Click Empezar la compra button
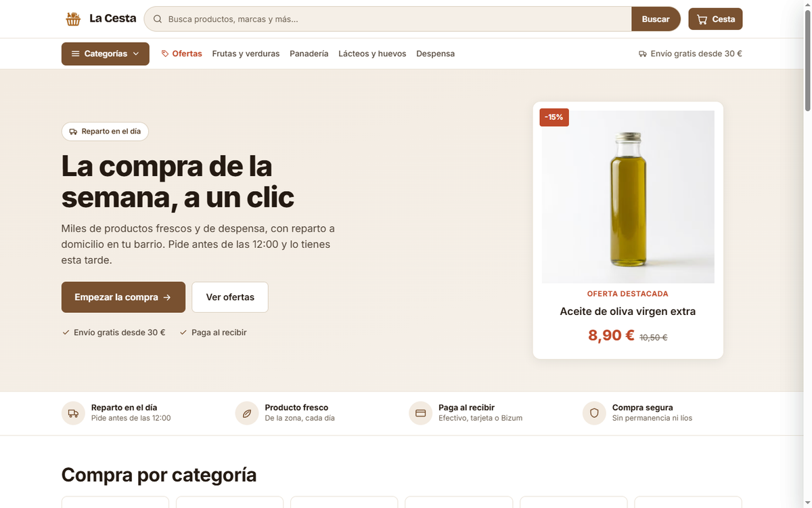Screen dimensions: 812x508 point(123,297)
